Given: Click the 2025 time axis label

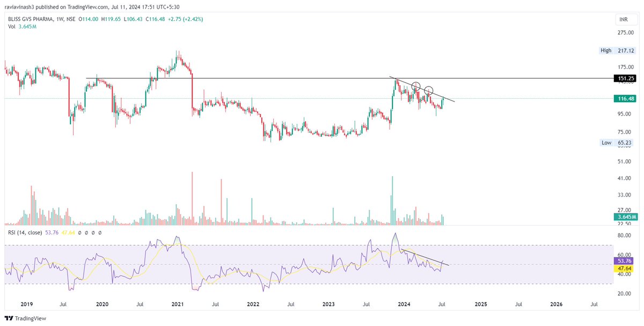Looking at the screenshot, I should (481, 304).
